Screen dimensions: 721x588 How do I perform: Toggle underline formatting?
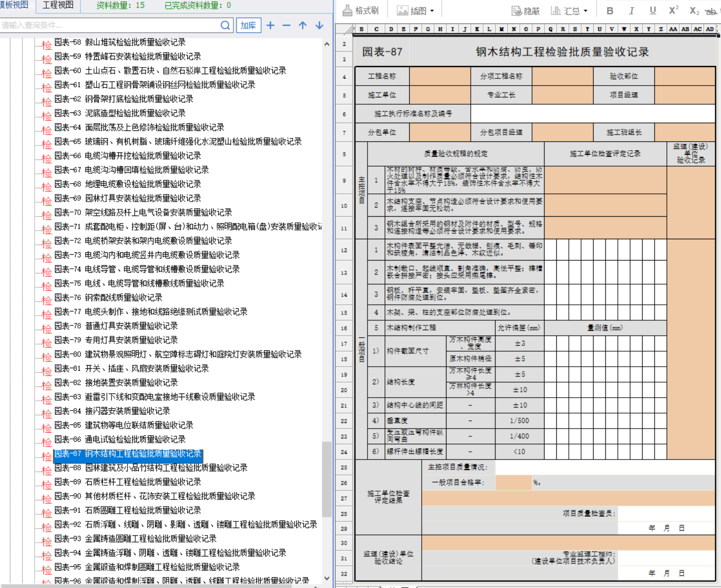653,10
